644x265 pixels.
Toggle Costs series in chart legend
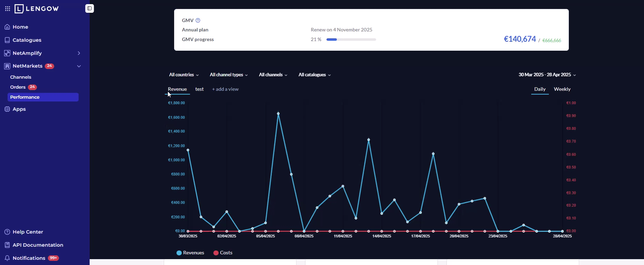pyautogui.click(x=223, y=253)
